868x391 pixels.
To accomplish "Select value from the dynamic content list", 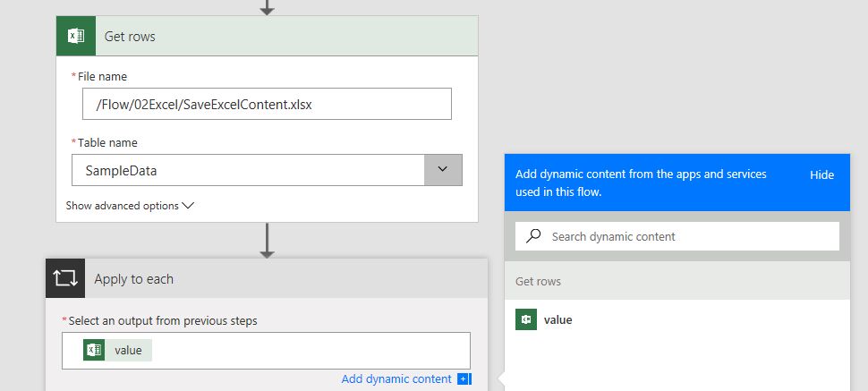I will (558, 319).
